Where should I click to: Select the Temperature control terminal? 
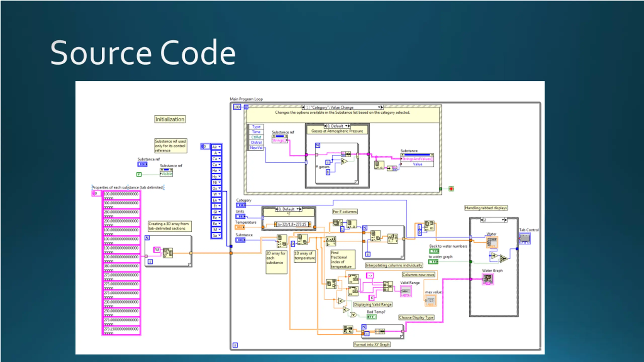239,227
